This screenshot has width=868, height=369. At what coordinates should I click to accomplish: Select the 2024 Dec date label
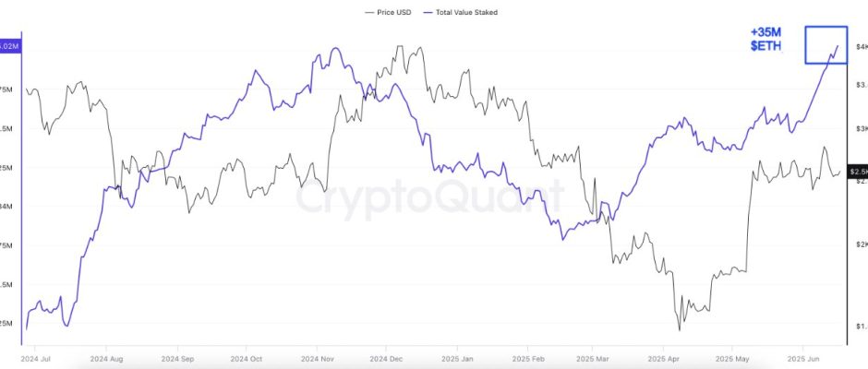387,357
